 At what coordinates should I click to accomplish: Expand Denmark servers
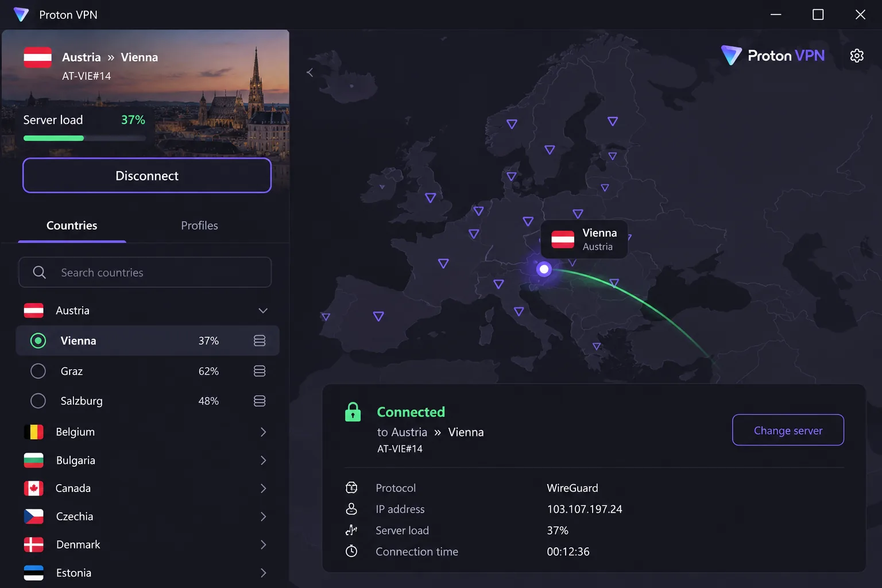click(263, 544)
